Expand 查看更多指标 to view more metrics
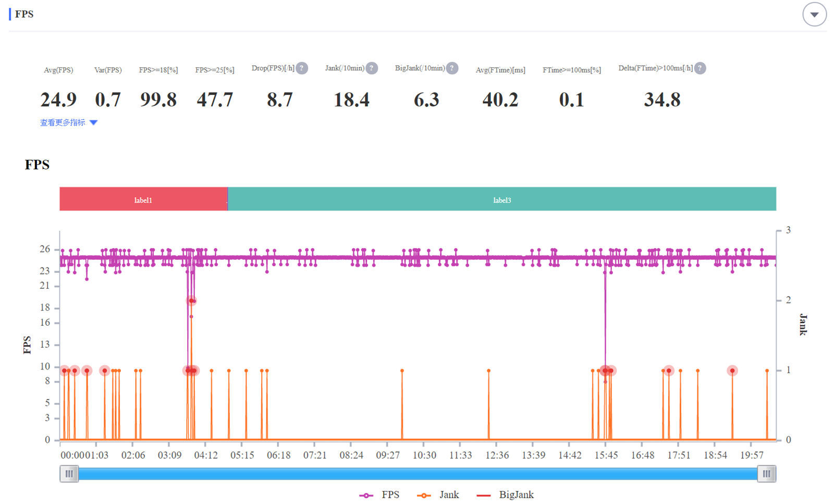Viewport: 834px width, 504px height. 68,122
